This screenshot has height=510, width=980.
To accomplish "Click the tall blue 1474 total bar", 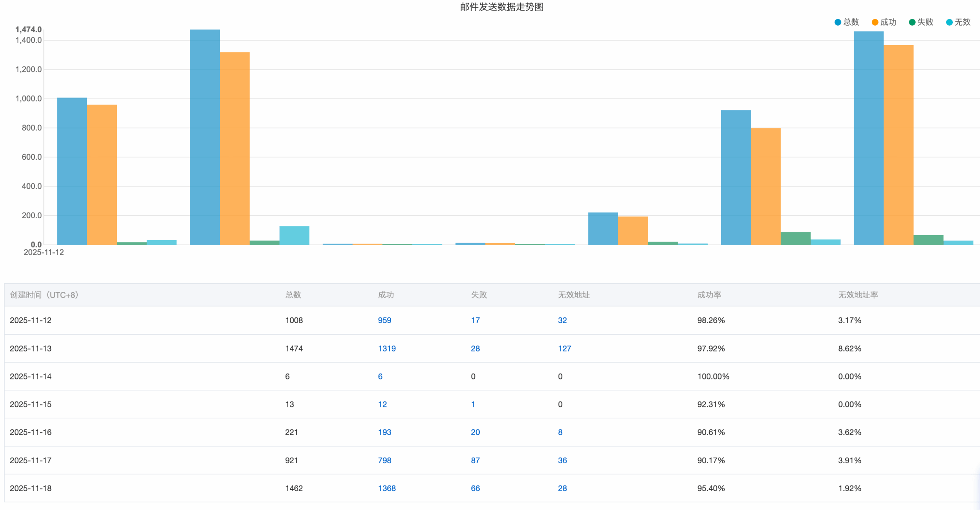I will tap(204, 137).
